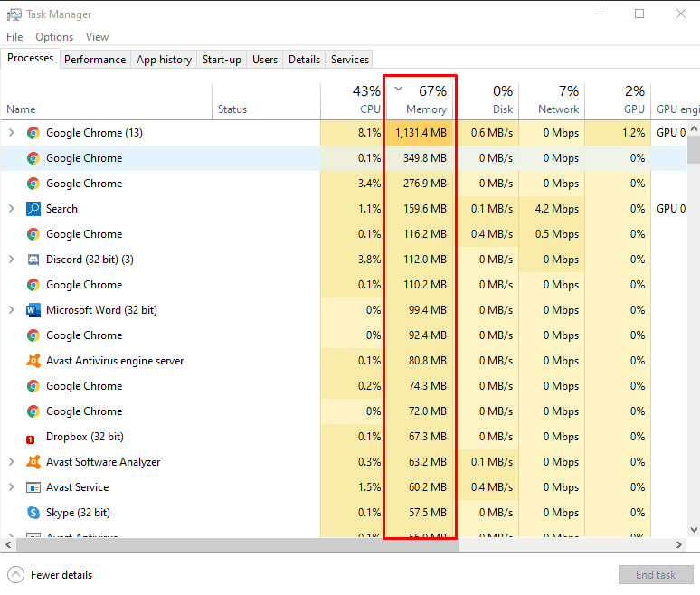Click the Dropbox (32 bit) icon
Viewport: 700px width, 595px height.
(x=31, y=439)
